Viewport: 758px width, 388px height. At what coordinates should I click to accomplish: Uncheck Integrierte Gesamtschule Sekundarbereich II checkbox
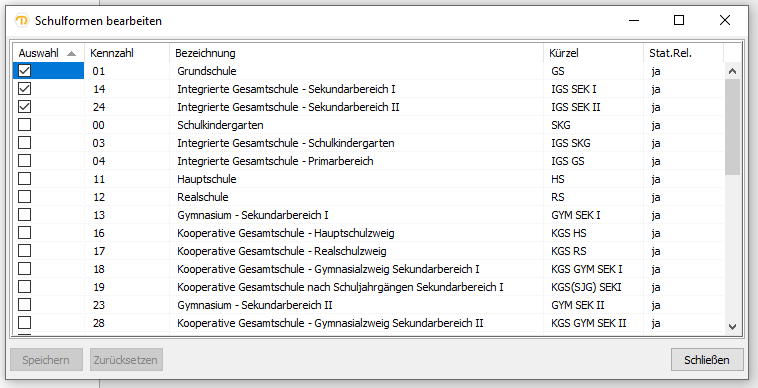coord(24,107)
